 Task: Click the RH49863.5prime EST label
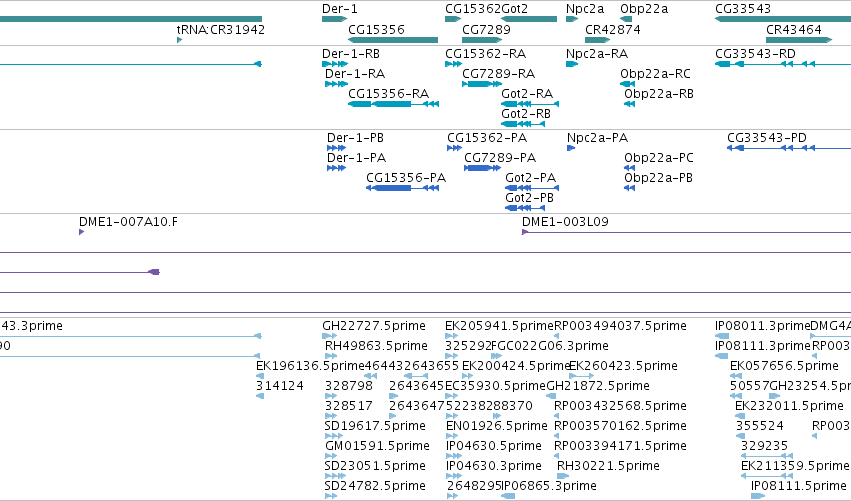(376, 346)
